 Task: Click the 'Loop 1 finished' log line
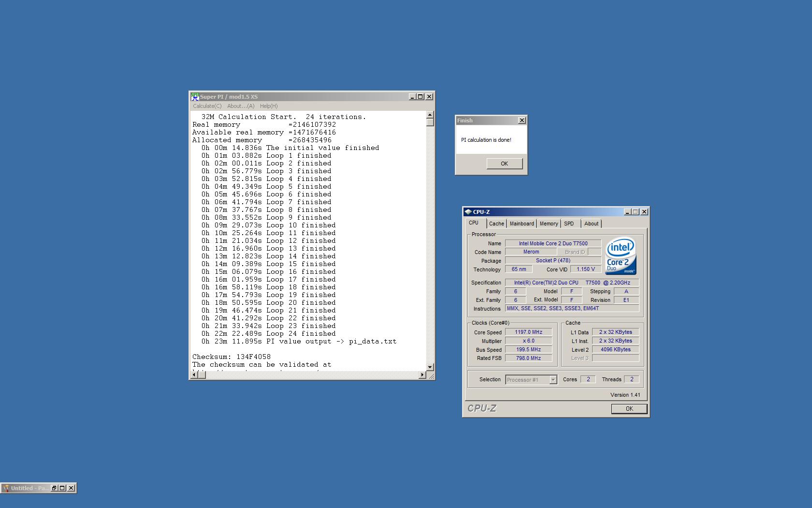click(267, 155)
